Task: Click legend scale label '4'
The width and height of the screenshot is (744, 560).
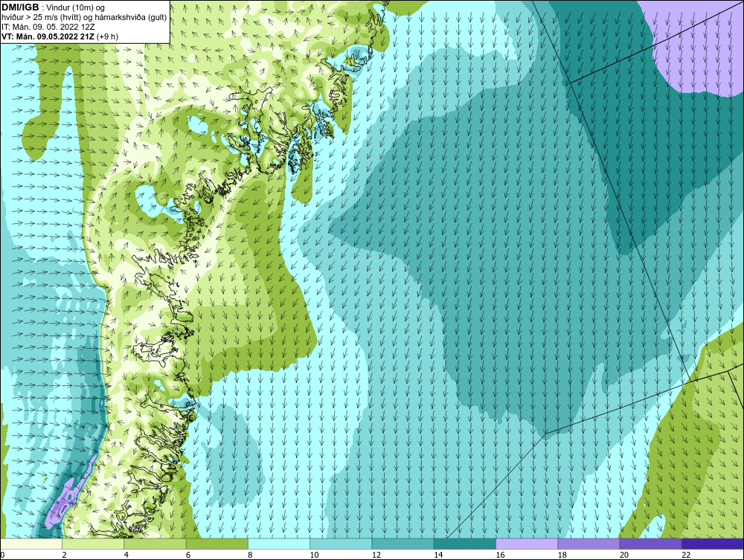Action: 126,556
